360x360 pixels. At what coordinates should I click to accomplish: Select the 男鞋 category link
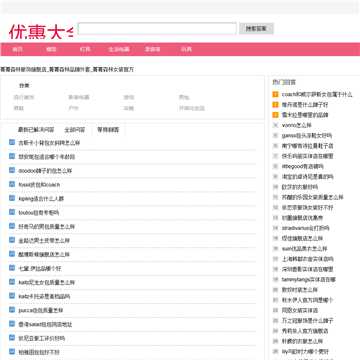19,108
